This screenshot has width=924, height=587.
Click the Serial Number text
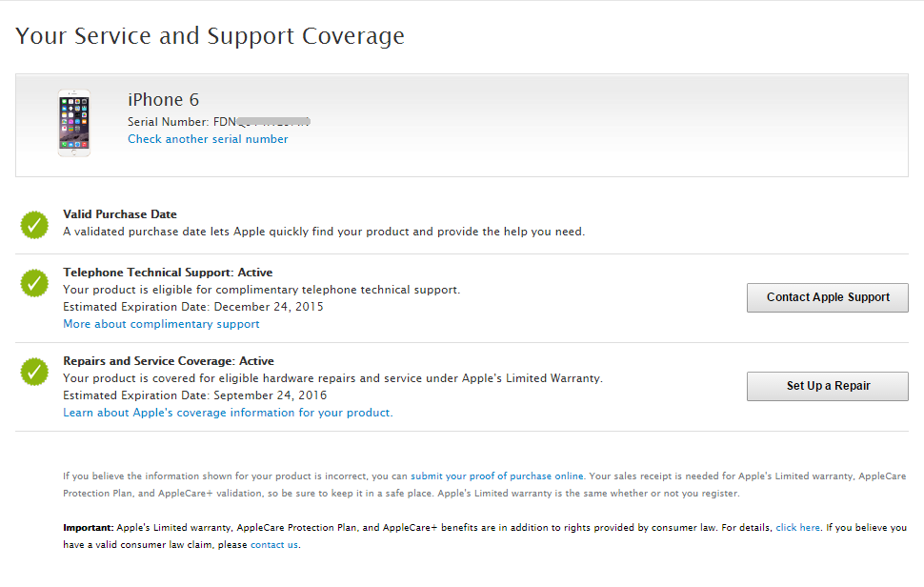click(219, 122)
